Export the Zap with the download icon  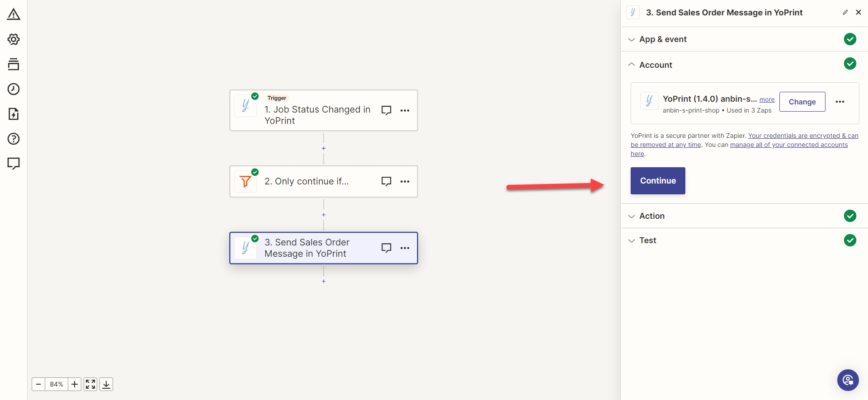106,384
